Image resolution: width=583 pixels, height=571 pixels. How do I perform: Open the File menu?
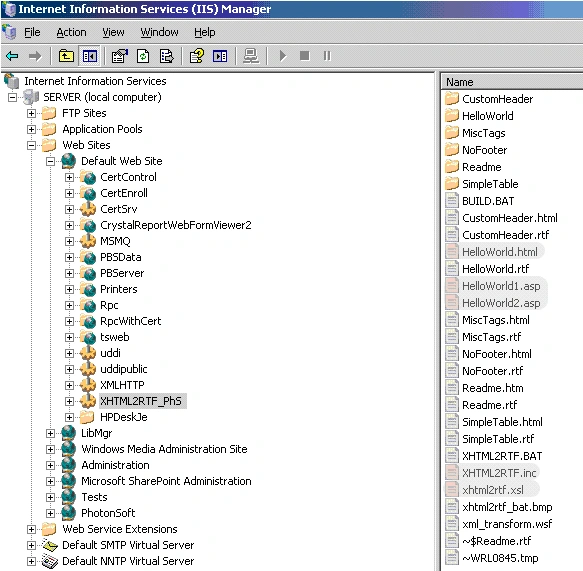[32, 33]
